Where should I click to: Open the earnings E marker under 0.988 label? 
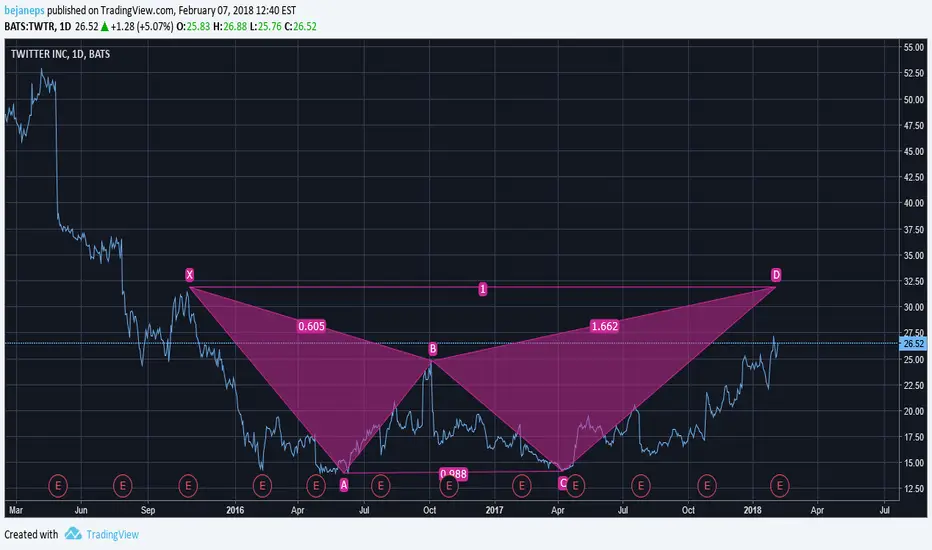(x=449, y=486)
